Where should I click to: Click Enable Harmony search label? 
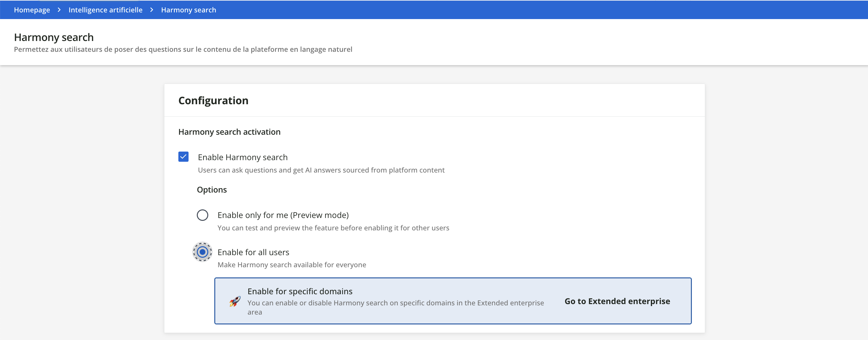coord(243,157)
